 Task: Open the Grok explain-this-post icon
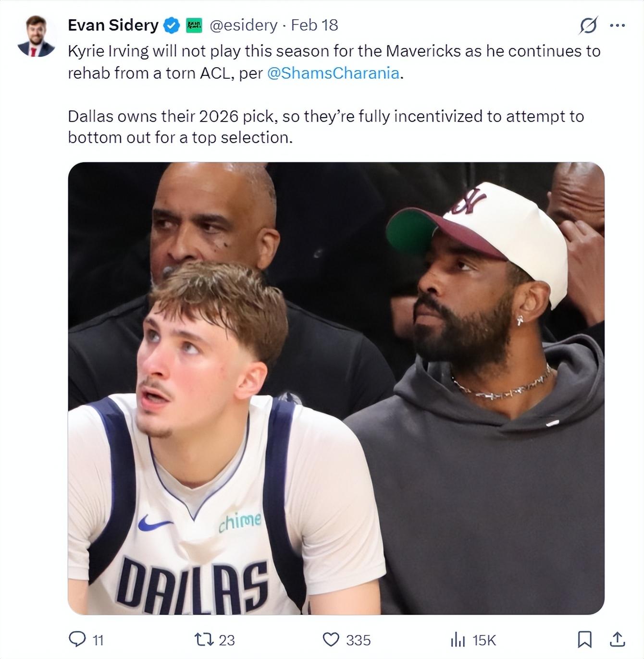588,25
